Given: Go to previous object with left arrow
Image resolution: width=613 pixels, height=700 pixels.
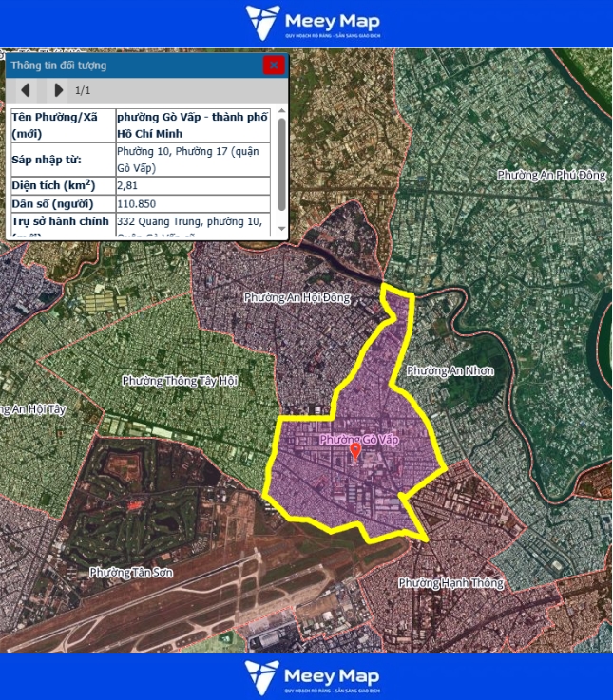Looking at the screenshot, I should click(26, 90).
